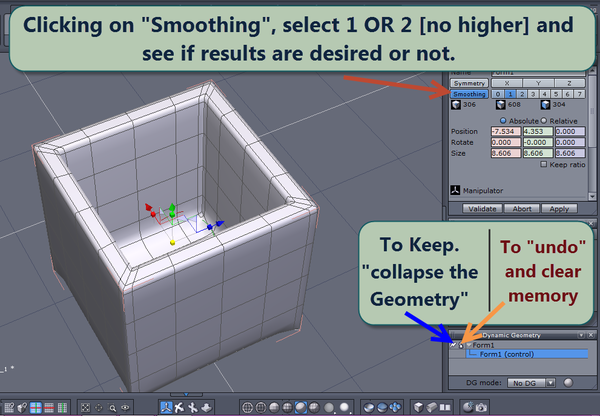Set smoothing level to 7

pos(580,94)
